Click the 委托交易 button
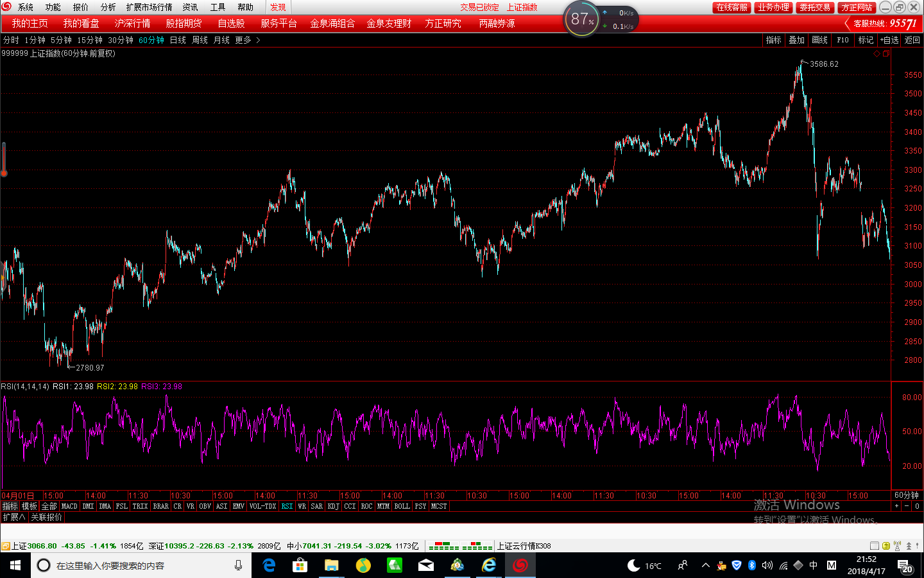The width and height of the screenshot is (924, 578). 815,7
